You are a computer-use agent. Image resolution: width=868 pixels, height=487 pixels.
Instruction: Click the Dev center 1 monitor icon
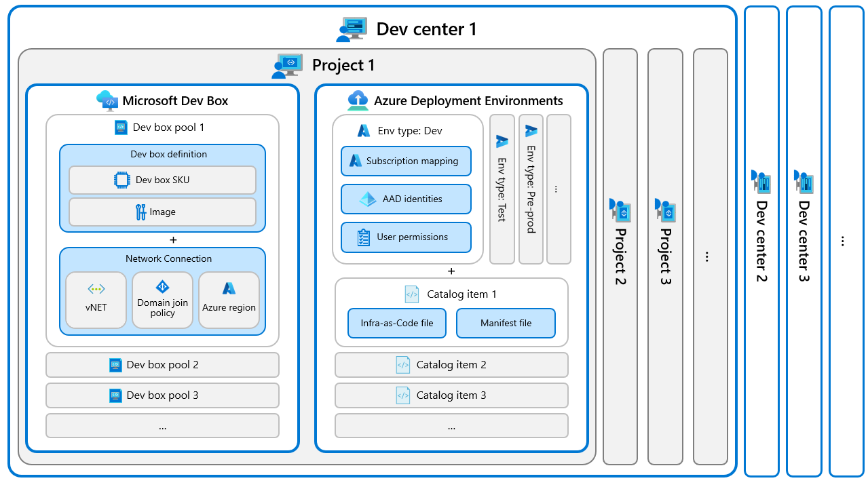[352, 29]
